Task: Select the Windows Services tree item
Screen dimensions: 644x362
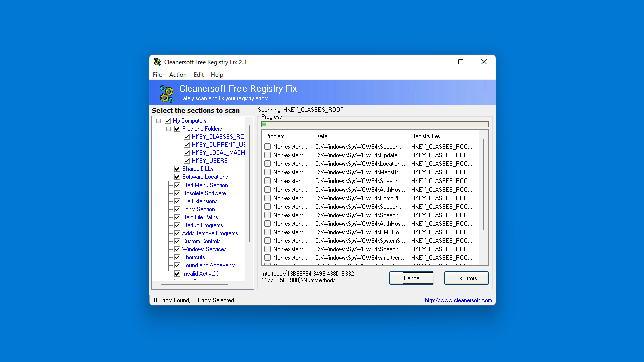Action: click(x=204, y=249)
